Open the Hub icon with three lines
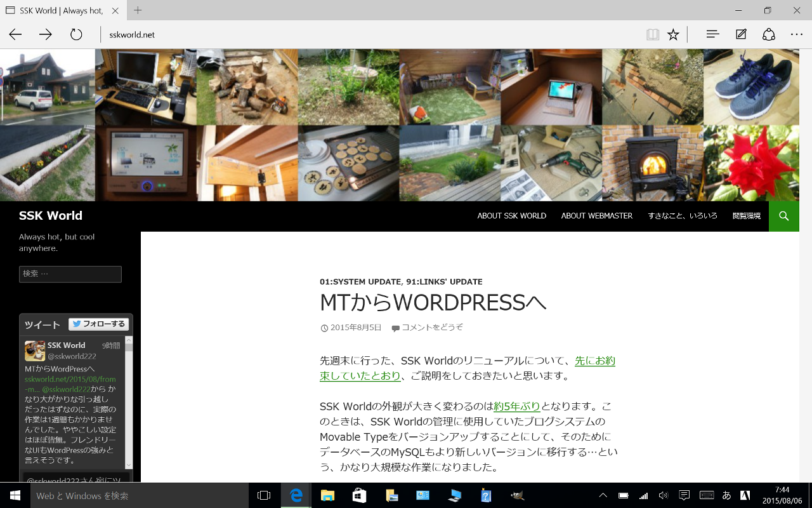812x508 pixels. point(712,34)
